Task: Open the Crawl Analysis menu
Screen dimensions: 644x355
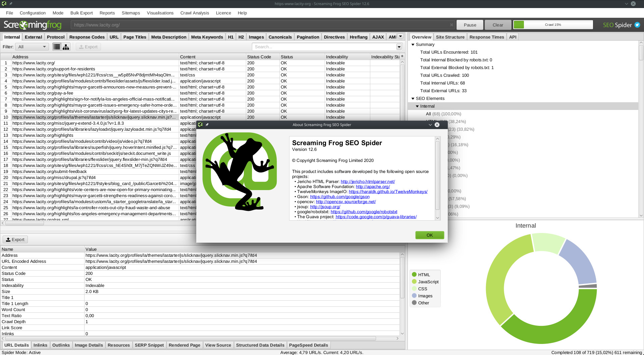Action: pos(195,13)
